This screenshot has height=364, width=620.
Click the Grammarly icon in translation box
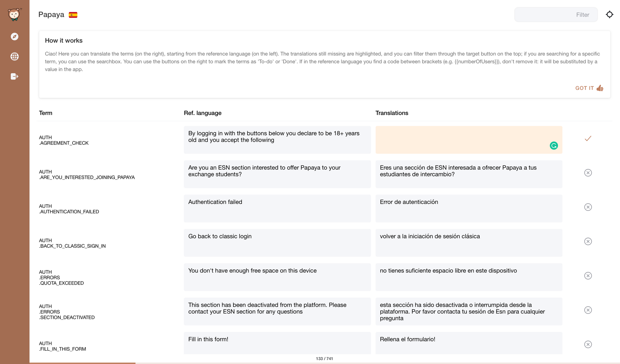click(554, 145)
